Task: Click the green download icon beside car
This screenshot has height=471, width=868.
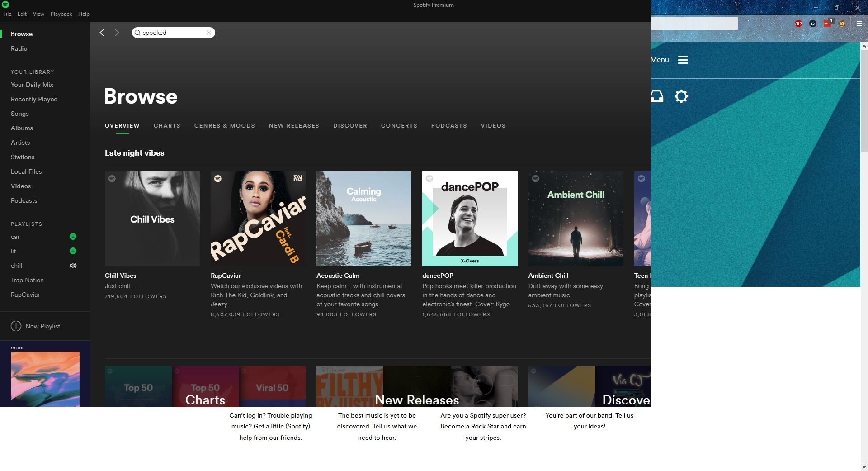Action: click(73, 237)
